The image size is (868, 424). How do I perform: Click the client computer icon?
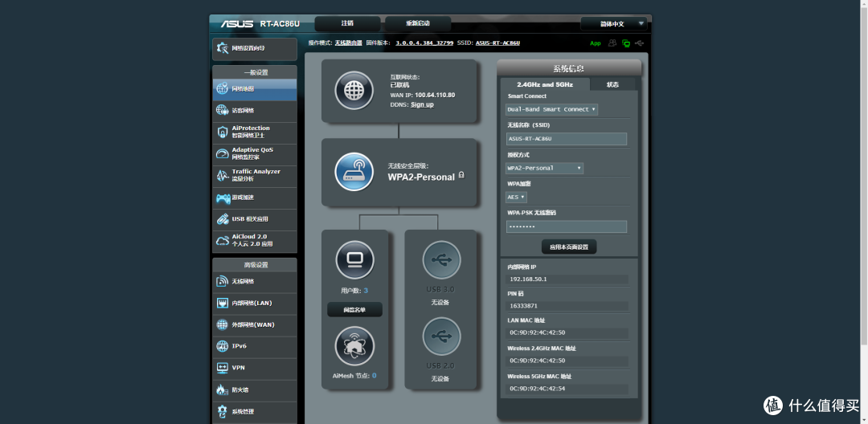click(x=354, y=260)
